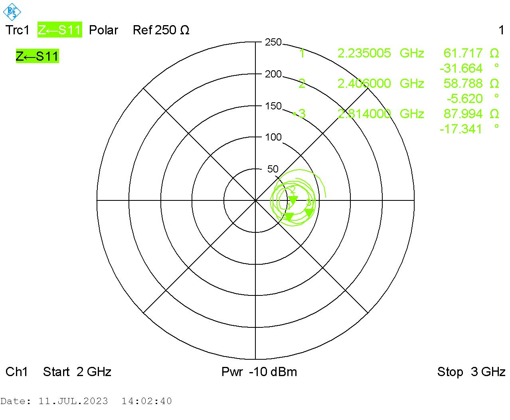The image size is (510, 420).
Task: Select the 58.788 Ω marker impedance value
Action: [x=471, y=83]
